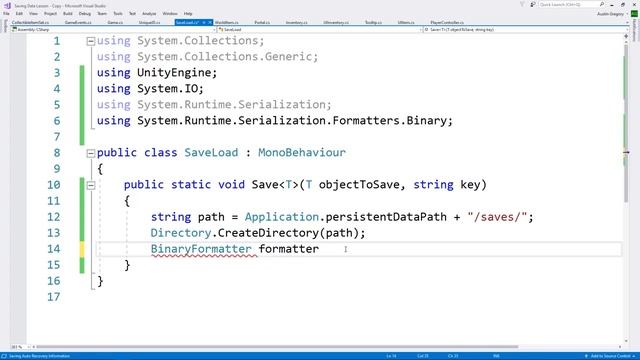The image size is (640, 360).
Task: Click the "/saves/" string literal
Action: (x=497, y=217)
